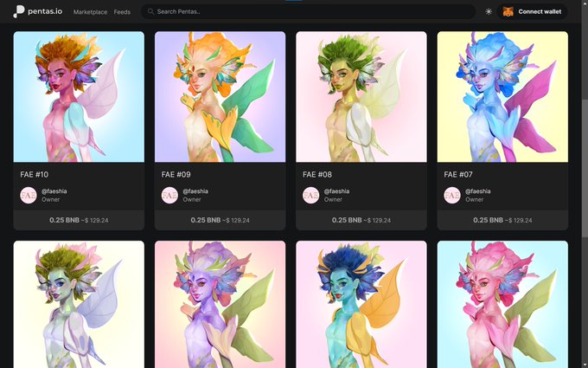Click the FAE #09 title

176,175
